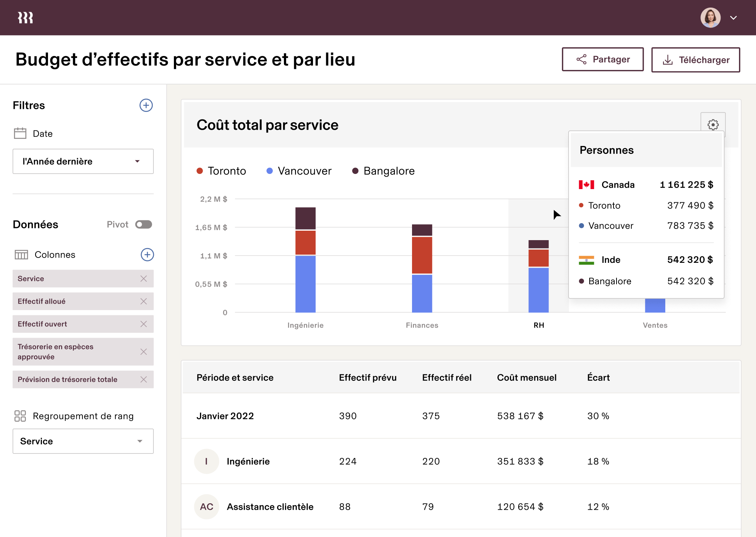Remove the Effectif ouvert column chip

coord(144,324)
